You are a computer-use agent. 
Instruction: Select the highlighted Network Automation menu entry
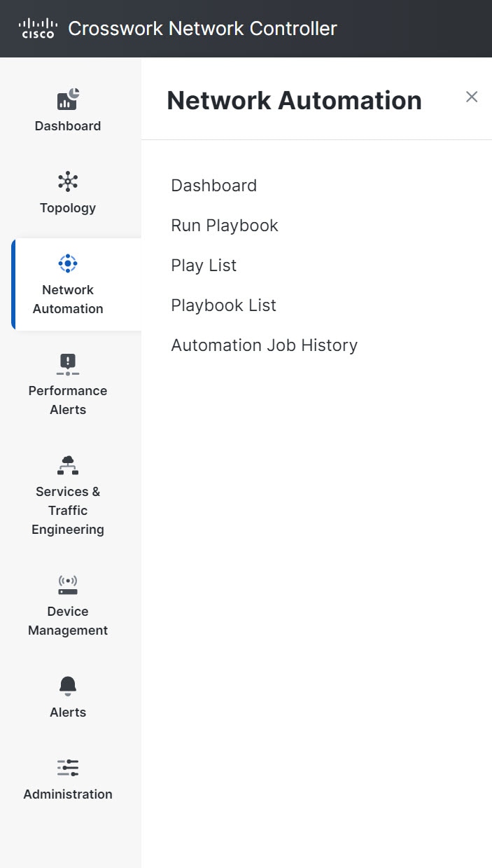67,284
